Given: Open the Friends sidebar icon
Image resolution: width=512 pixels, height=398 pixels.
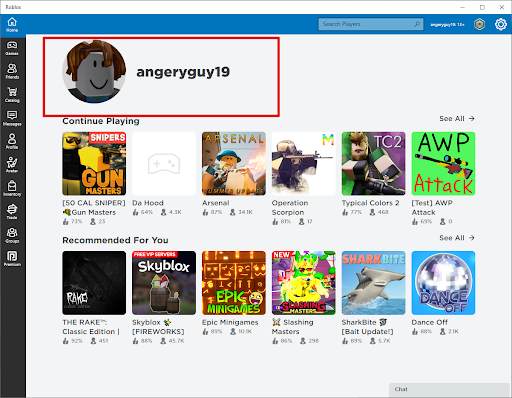Looking at the screenshot, I should (12, 71).
